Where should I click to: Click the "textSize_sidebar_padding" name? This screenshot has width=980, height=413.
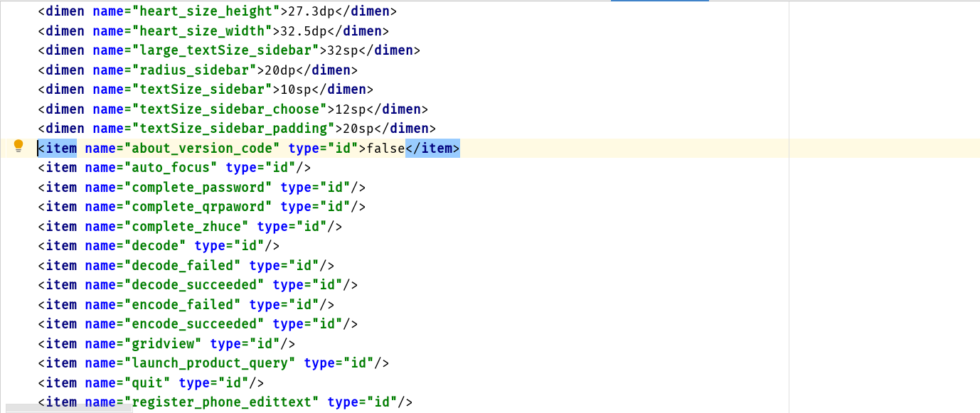click(x=233, y=129)
